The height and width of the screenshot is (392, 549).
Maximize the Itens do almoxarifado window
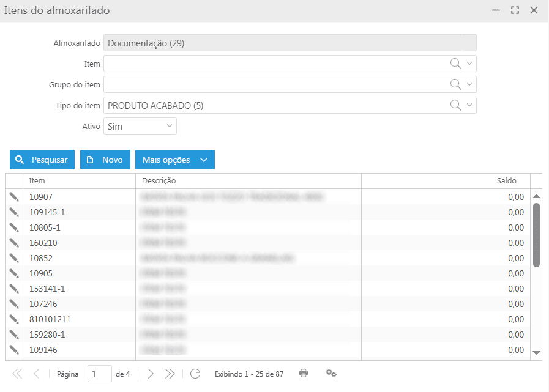pyautogui.click(x=515, y=10)
